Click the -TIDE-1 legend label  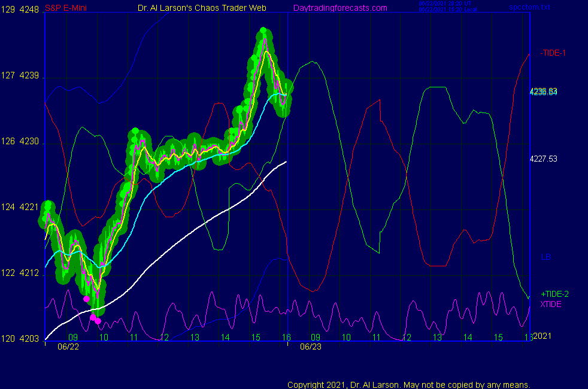point(553,53)
